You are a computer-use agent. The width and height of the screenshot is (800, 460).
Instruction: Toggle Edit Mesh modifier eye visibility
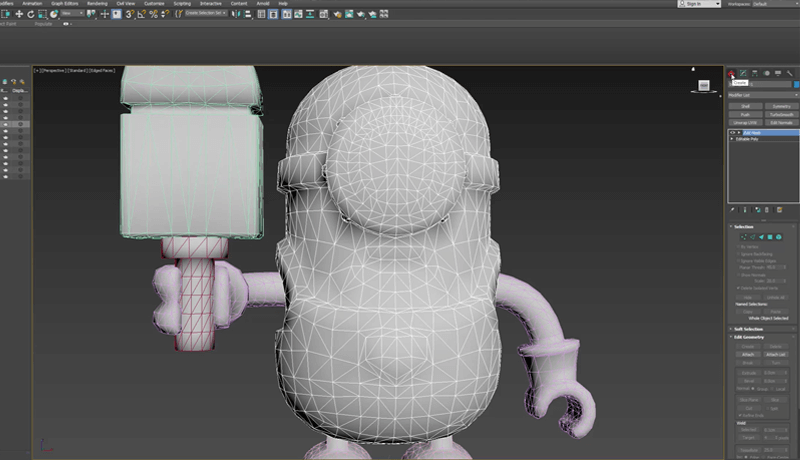point(733,133)
